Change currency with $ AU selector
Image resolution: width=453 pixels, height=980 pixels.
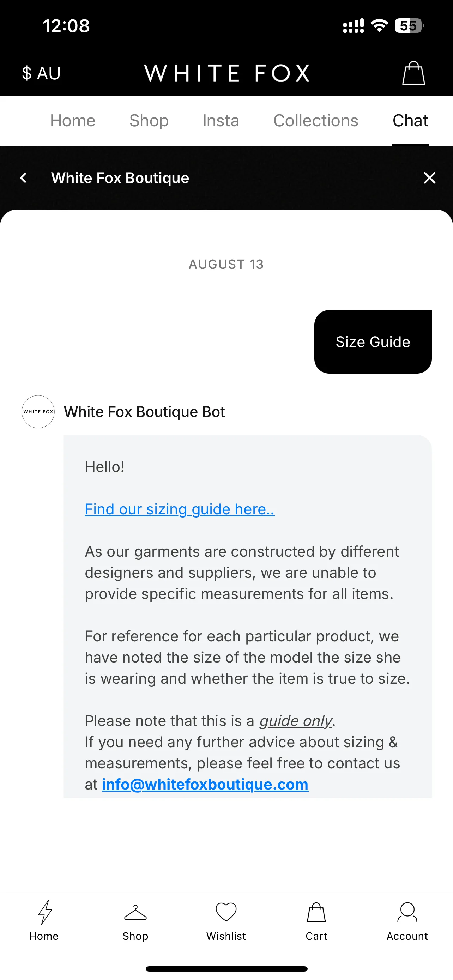pos(41,73)
